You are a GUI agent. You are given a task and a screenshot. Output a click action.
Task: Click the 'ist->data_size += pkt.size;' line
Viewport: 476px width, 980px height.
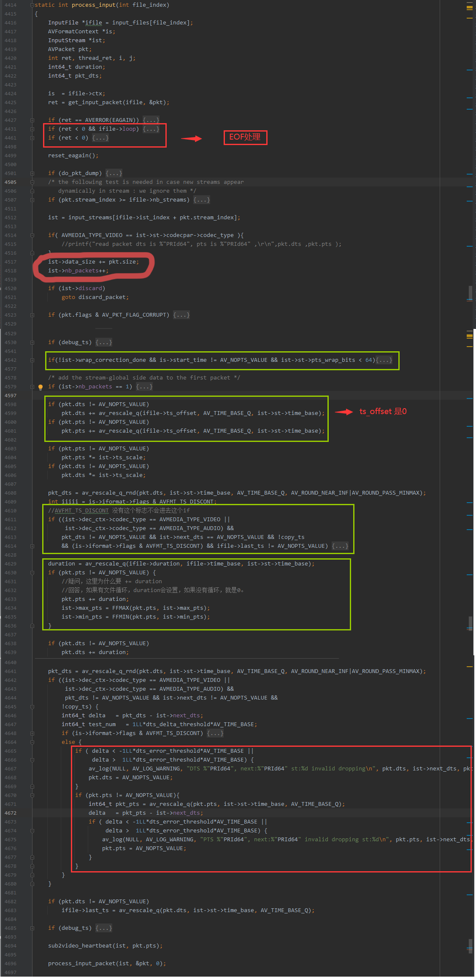pyautogui.click(x=94, y=262)
